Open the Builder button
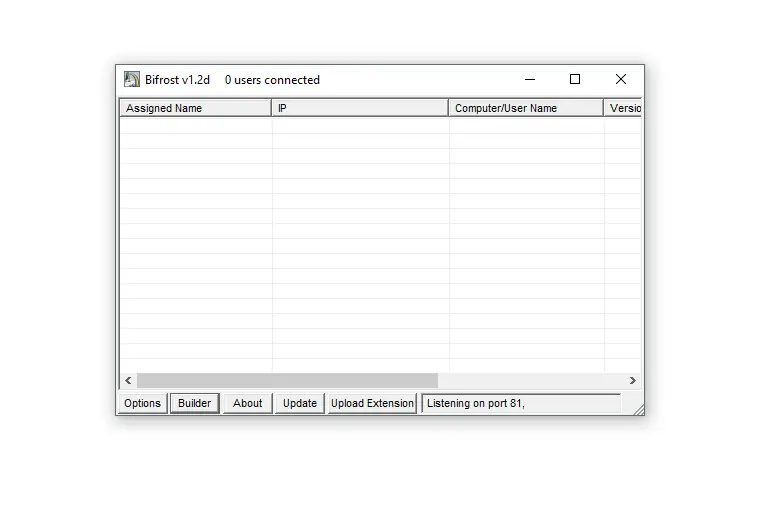Screen dimensions: 760x507 [x=194, y=403]
